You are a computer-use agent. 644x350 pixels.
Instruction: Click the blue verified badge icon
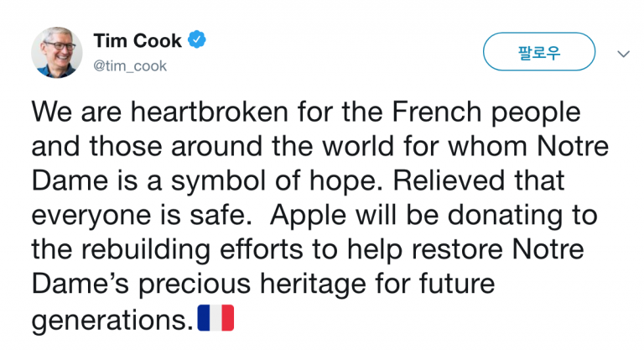pyautogui.click(x=198, y=39)
